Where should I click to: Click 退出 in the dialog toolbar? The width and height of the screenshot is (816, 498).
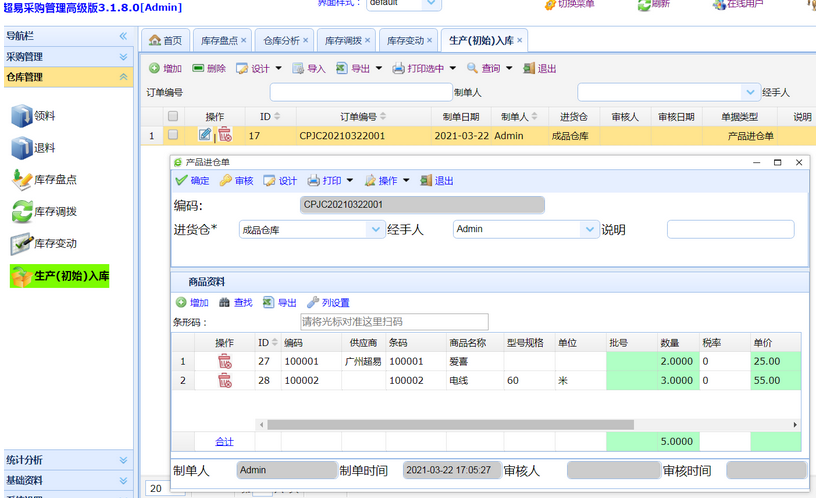pos(437,181)
